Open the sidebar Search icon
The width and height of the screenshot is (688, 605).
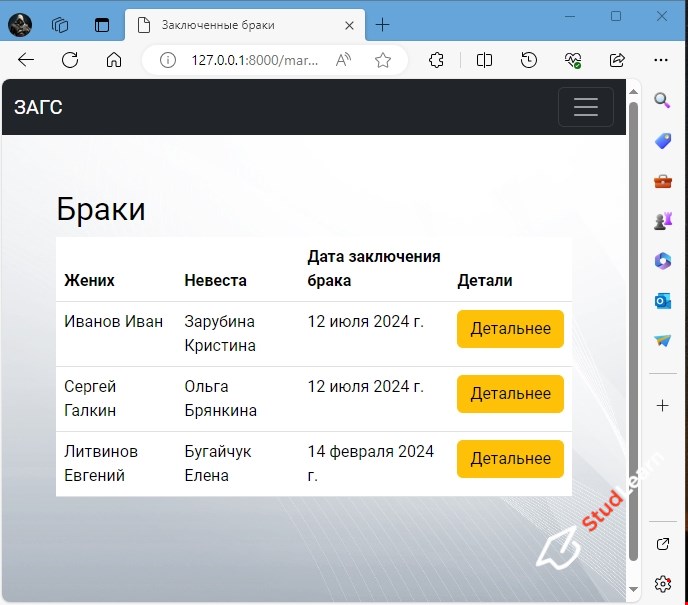click(x=662, y=100)
